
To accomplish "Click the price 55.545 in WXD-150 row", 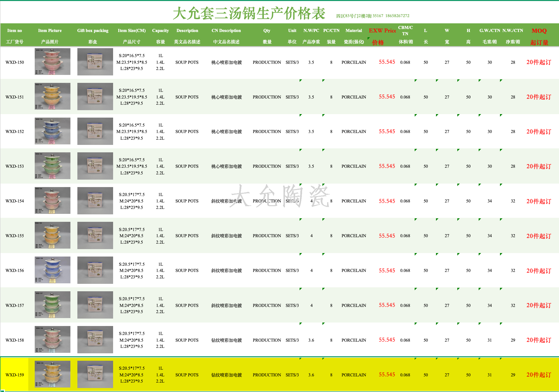I will [x=387, y=62].
